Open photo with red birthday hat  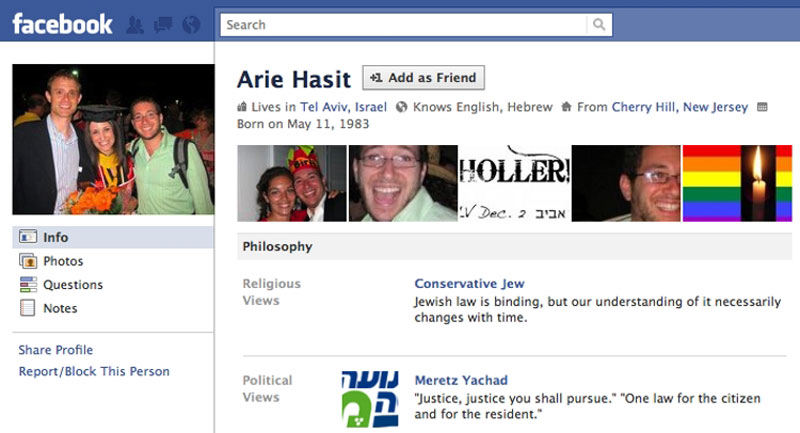pos(292,183)
